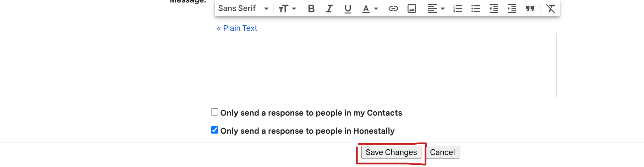Click the Save Changes button

(x=391, y=152)
